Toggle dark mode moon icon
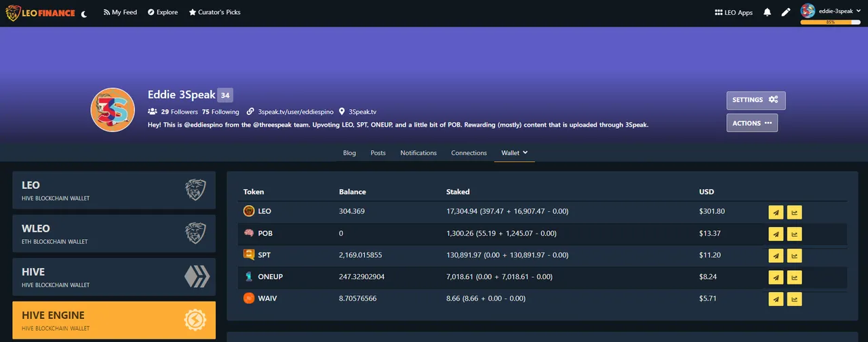Viewport: 868px width, 342px height. pyautogui.click(x=83, y=13)
